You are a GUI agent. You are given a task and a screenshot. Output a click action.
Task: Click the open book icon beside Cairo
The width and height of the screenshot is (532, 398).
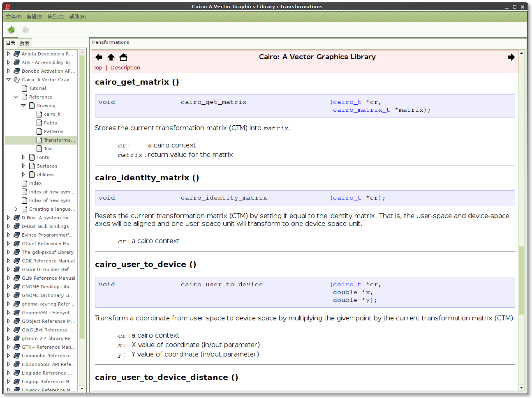[16, 80]
